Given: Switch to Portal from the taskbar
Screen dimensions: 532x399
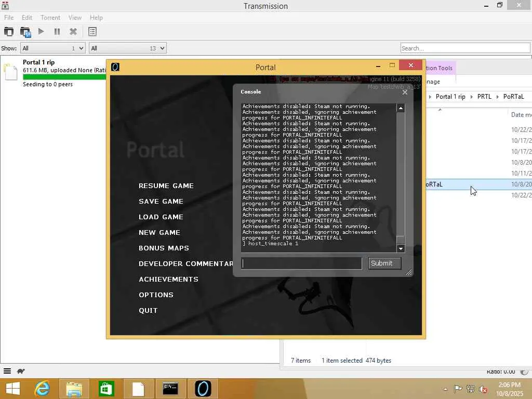Looking at the screenshot, I should pos(203,389).
